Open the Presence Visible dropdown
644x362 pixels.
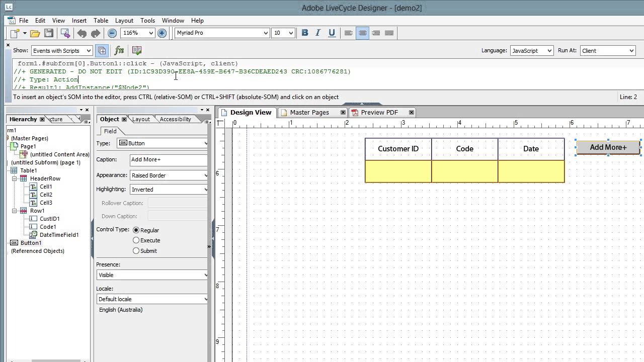coord(205,275)
